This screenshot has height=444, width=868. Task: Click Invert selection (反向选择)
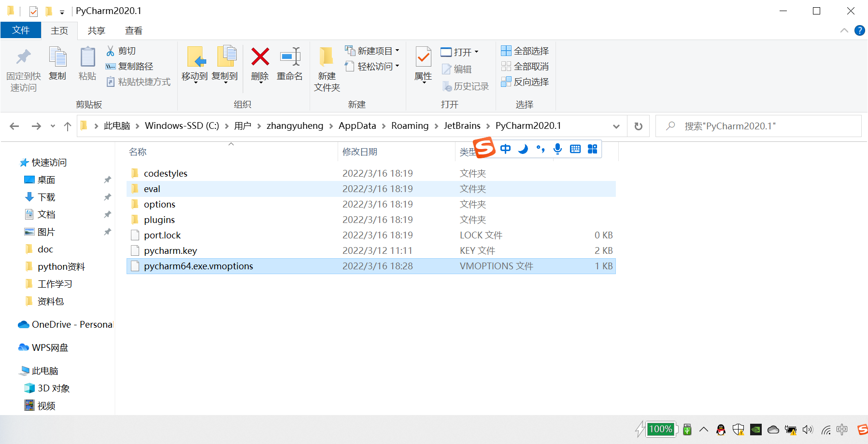[x=525, y=82]
